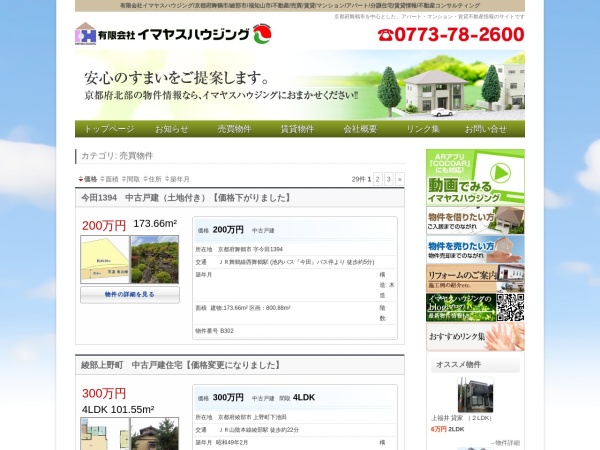The height and width of the screenshot is (450, 600).
Task: View house photo of 綾部上野町 listing
Action: pos(155,434)
